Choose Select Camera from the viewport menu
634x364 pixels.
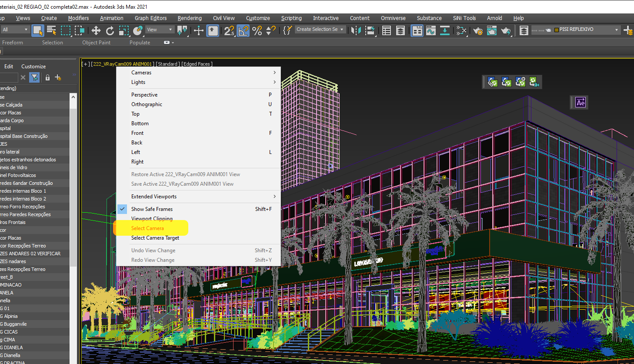(148, 227)
